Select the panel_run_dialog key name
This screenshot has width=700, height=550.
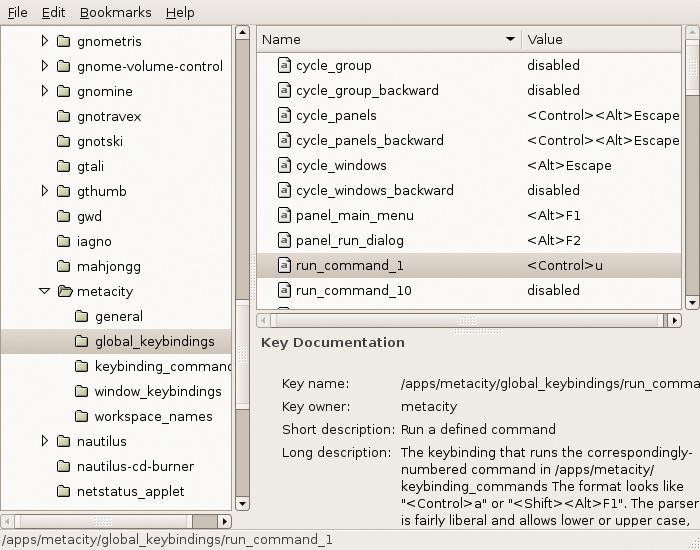click(x=350, y=241)
